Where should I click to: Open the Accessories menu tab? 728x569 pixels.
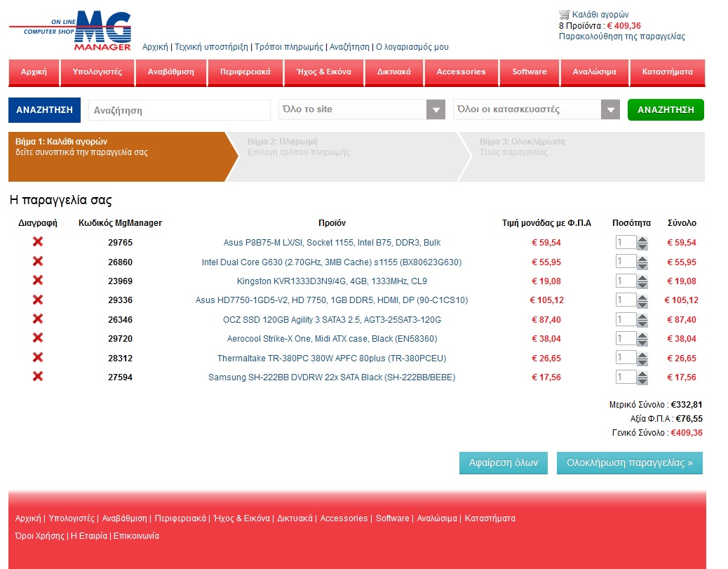point(461,72)
